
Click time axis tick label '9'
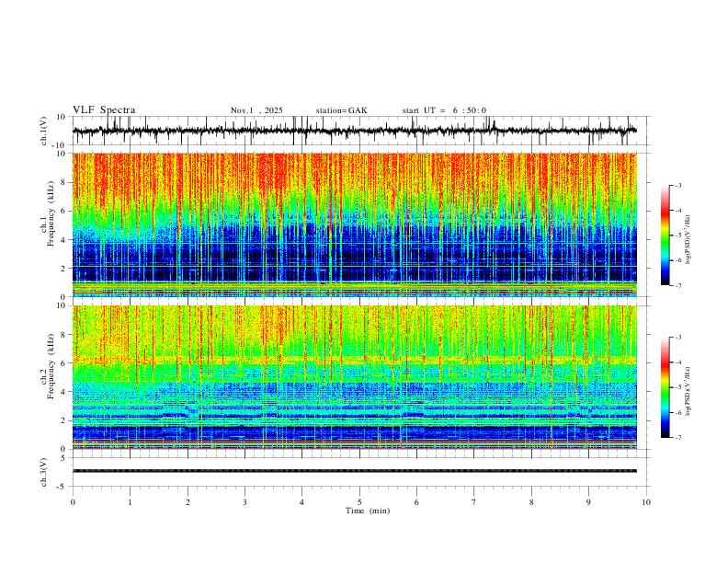tap(588, 502)
